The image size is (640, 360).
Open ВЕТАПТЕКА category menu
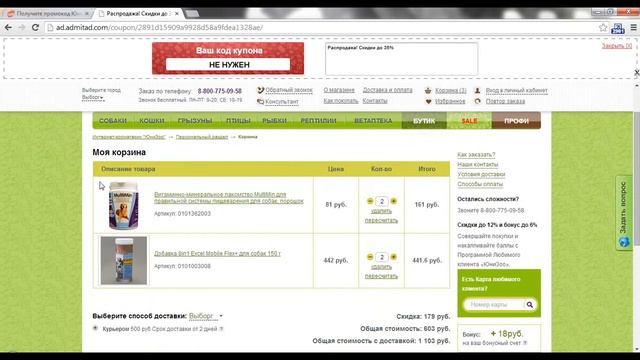pos(373,121)
